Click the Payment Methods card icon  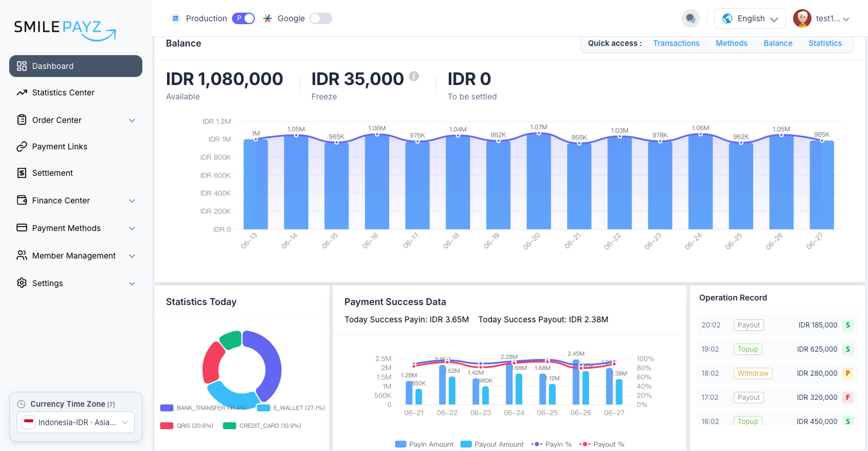[22, 228]
